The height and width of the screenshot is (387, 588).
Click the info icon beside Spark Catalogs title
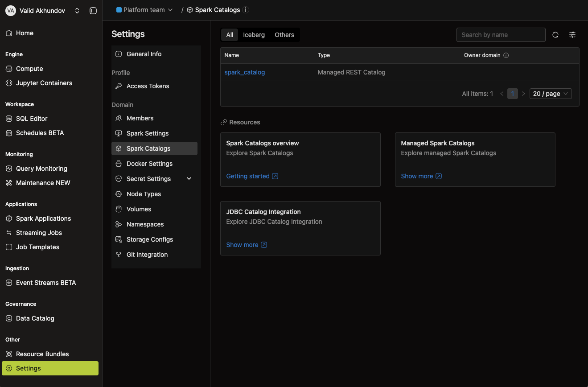tap(246, 10)
